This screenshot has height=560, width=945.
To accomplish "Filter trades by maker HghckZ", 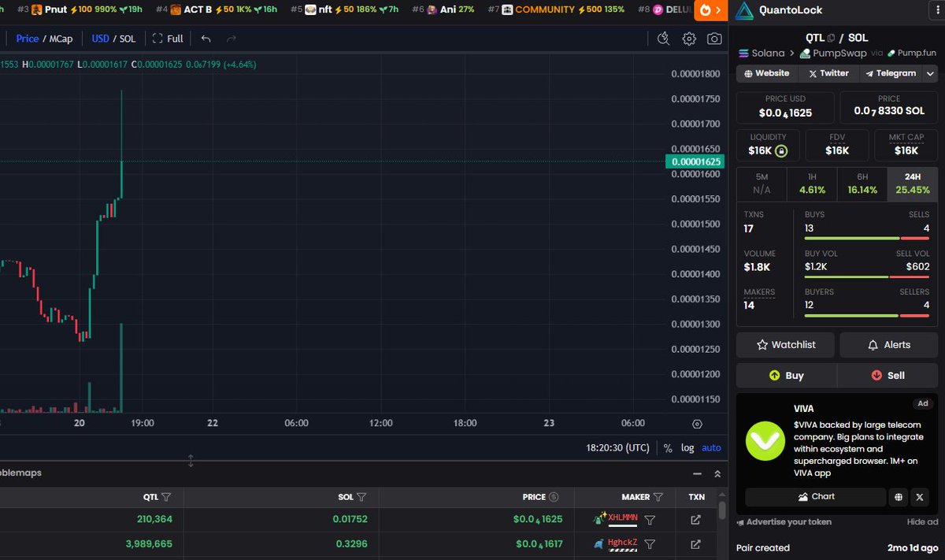I will pyautogui.click(x=650, y=544).
